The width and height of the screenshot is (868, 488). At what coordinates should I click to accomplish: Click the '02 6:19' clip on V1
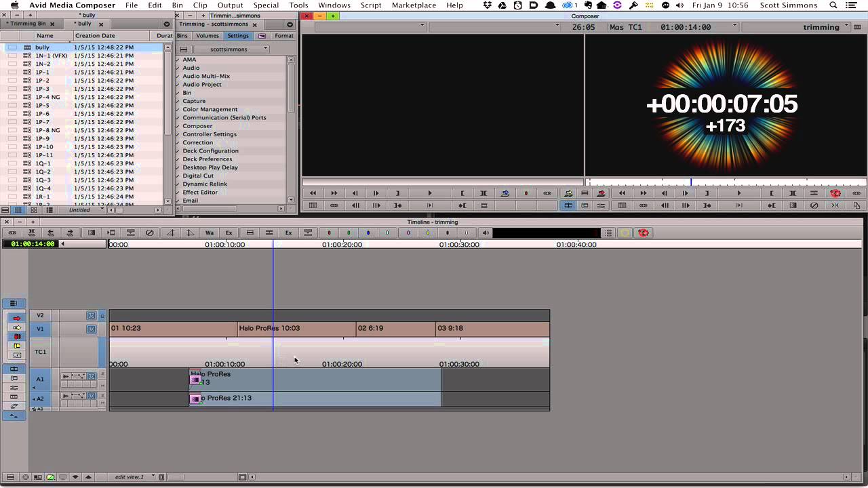tap(396, 329)
